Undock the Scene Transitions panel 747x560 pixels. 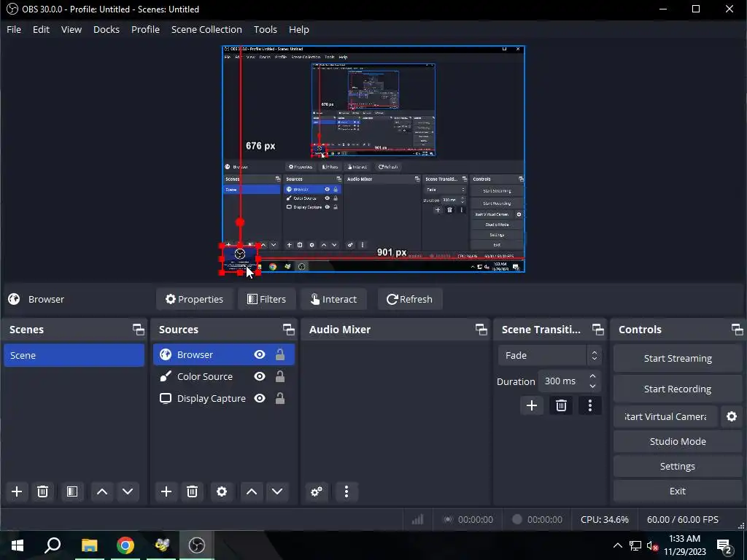(598, 330)
